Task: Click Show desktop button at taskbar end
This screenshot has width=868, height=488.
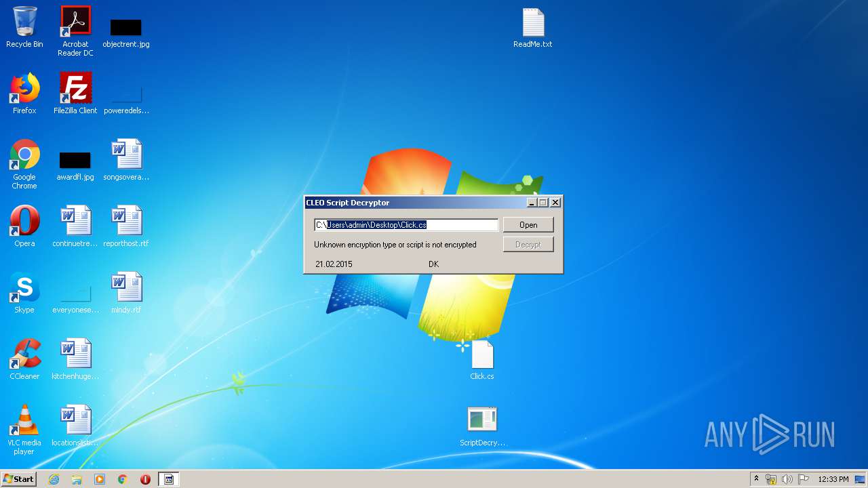Action: pyautogui.click(x=861, y=479)
